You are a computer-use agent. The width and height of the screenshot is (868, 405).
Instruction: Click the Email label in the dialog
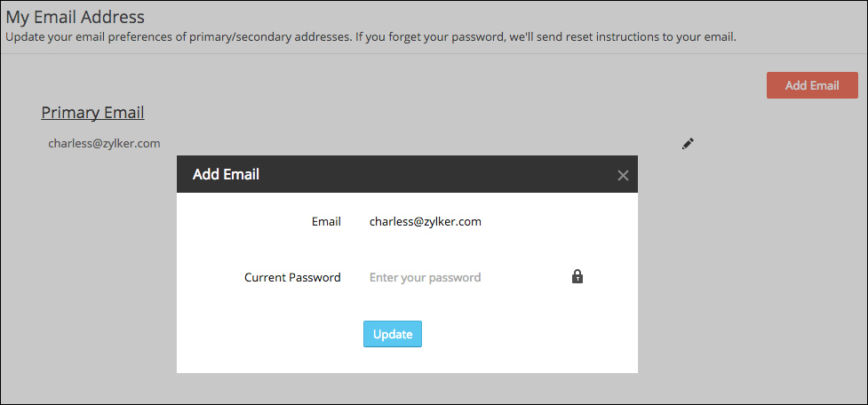click(326, 222)
